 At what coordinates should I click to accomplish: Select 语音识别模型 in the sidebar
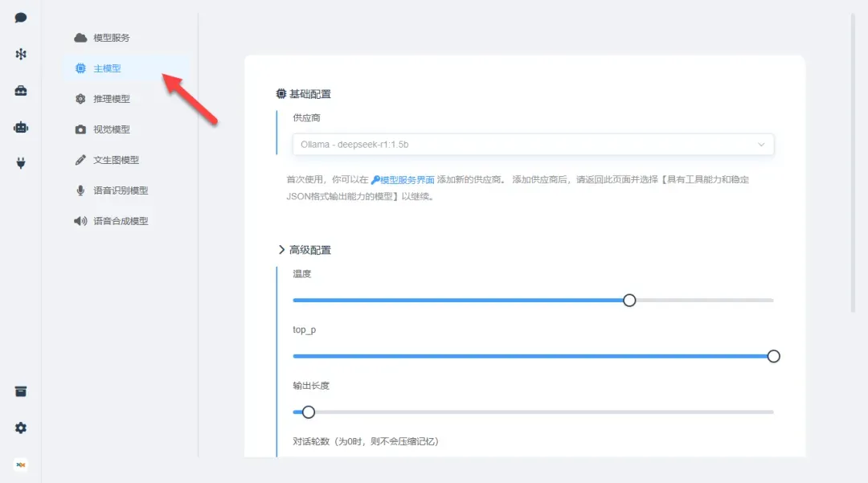120,190
